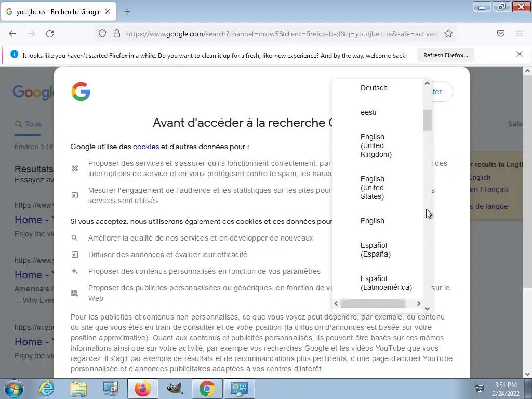Reload the page with the refresh icon
Viewport: 532px width, 399px height.
[x=50, y=34]
